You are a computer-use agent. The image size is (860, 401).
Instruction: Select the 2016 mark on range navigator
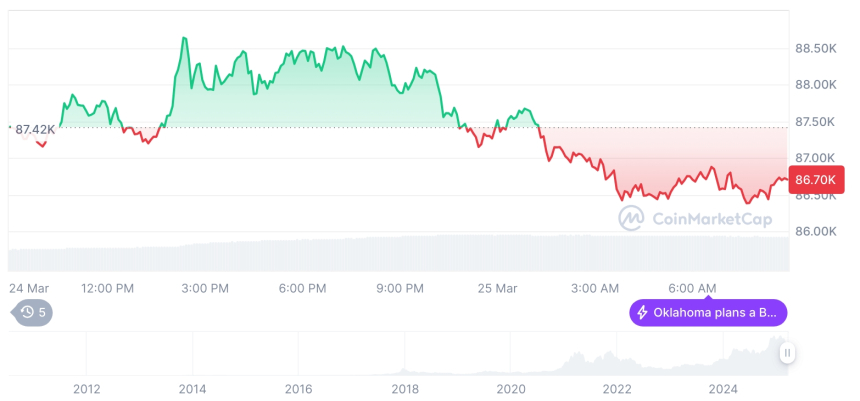click(298, 389)
